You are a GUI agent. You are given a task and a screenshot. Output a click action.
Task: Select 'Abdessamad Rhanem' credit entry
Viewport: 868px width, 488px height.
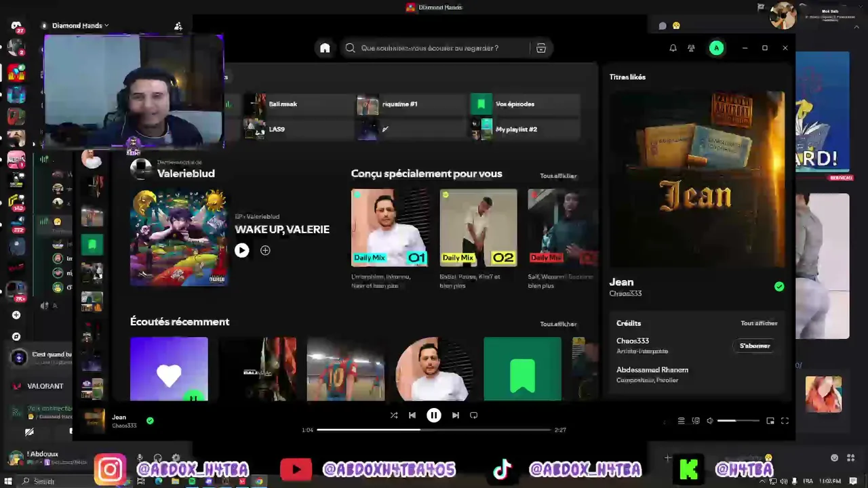(652, 370)
